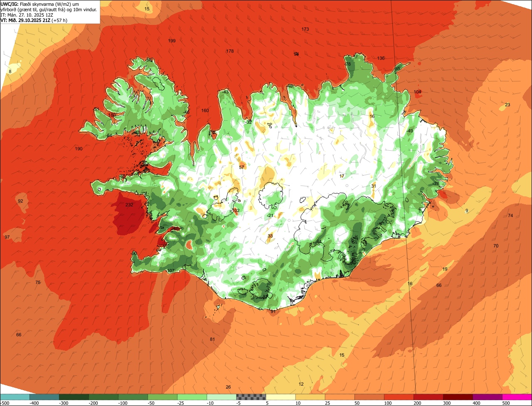Click the map value 97 at left edge
The height and width of the screenshot is (406, 532).
[x=7, y=237]
